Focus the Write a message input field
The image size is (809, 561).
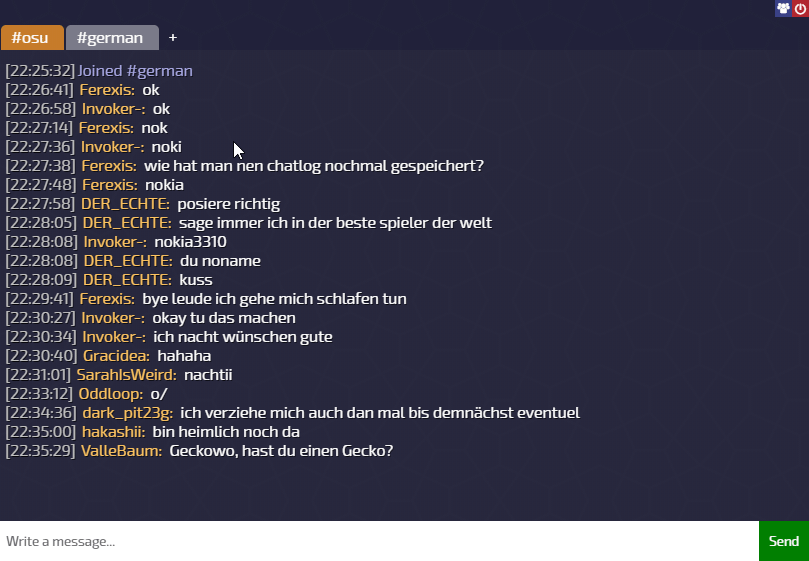379,541
